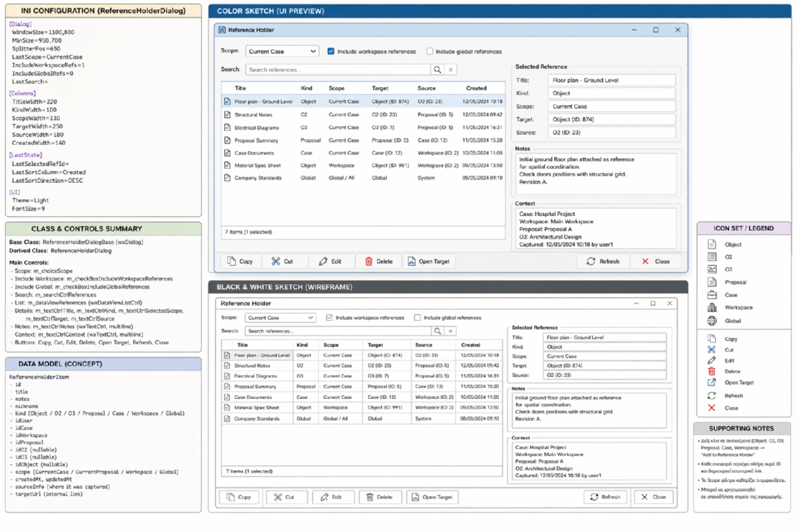Click the magnifier icon in the wireframe search bar

[x=437, y=331]
